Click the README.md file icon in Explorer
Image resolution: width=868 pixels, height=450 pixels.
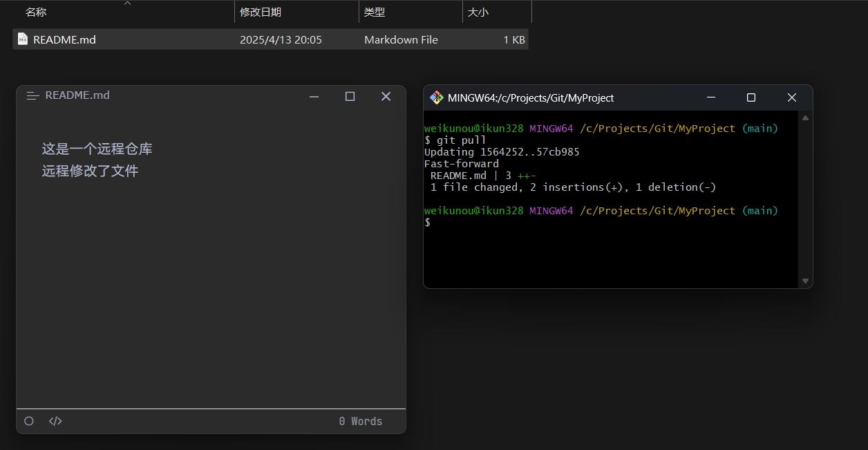(23, 39)
